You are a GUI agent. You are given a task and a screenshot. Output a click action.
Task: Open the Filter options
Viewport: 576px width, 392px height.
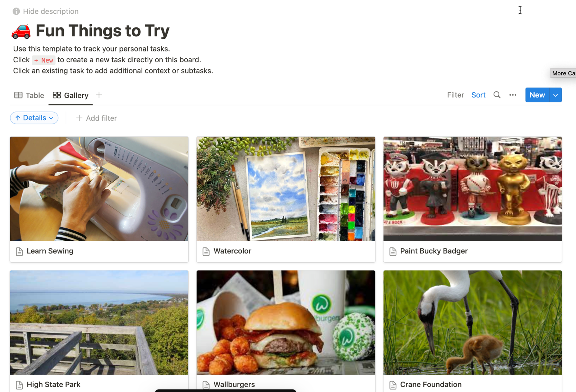(x=455, y=95)
